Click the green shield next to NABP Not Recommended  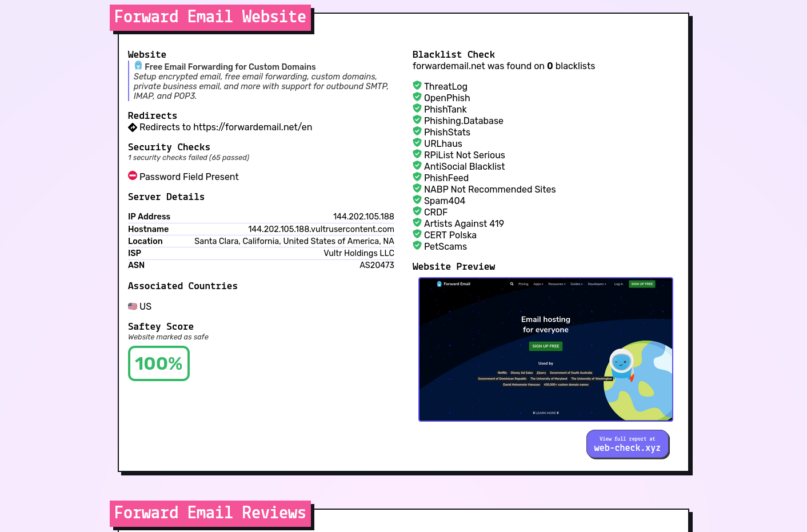(x=417, y=188)
